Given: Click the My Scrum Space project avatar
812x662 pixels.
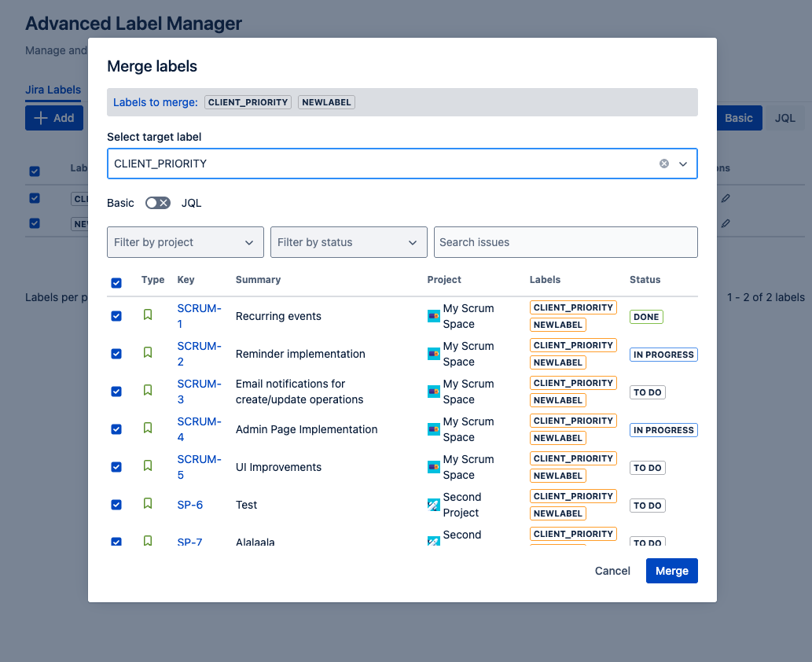Looking at the screenshot, I should [434, 315].
